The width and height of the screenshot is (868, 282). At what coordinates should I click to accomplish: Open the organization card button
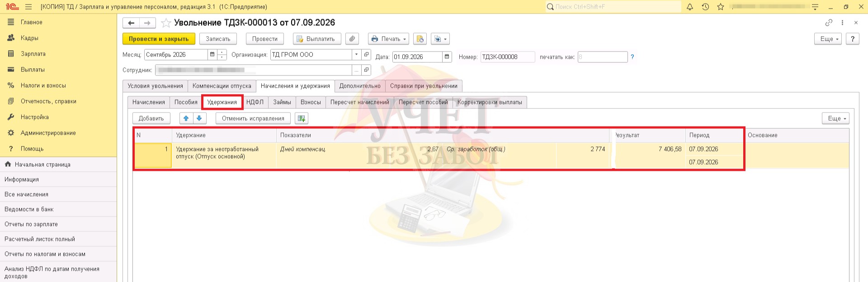tap(367, 55)
